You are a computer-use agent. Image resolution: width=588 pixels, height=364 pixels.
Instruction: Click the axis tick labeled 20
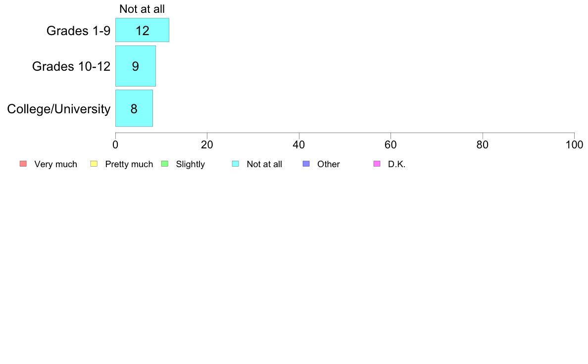point(207,145)
